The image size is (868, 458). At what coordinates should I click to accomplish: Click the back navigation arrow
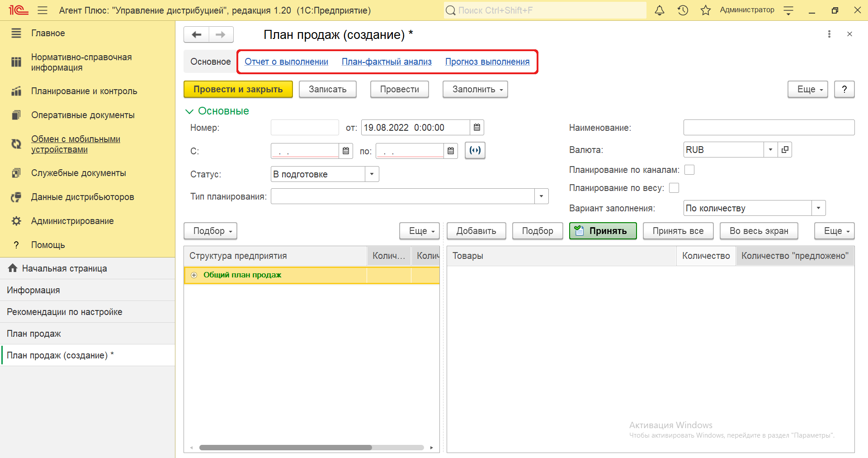(197, 35)
